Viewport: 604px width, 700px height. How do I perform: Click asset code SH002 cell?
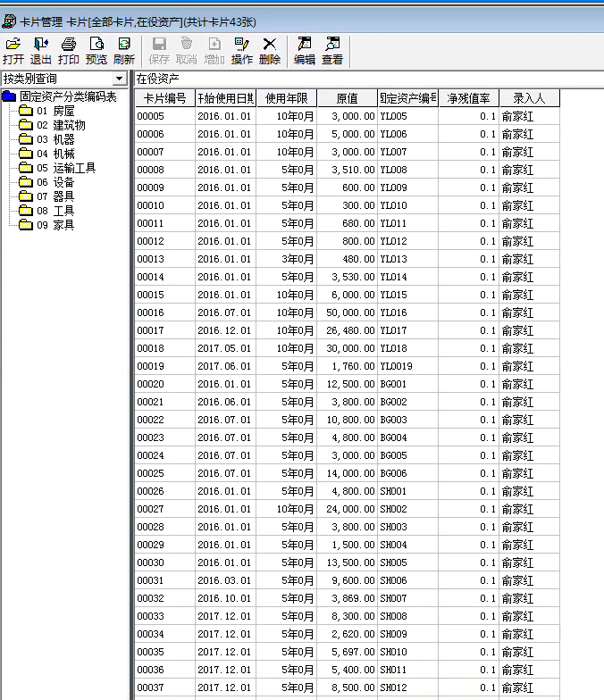[x=407, y=509]
